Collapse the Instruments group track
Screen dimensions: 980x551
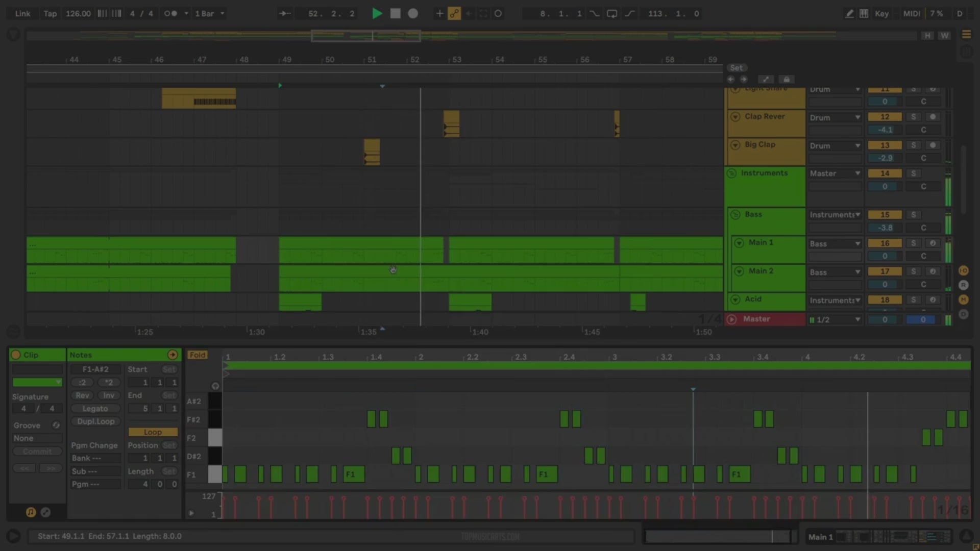point(731,173)
